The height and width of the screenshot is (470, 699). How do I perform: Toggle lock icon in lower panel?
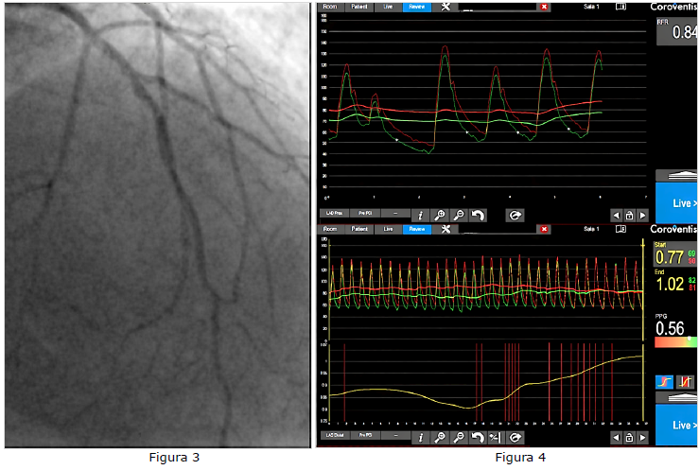pyautogui.click(x=628, y=437)
